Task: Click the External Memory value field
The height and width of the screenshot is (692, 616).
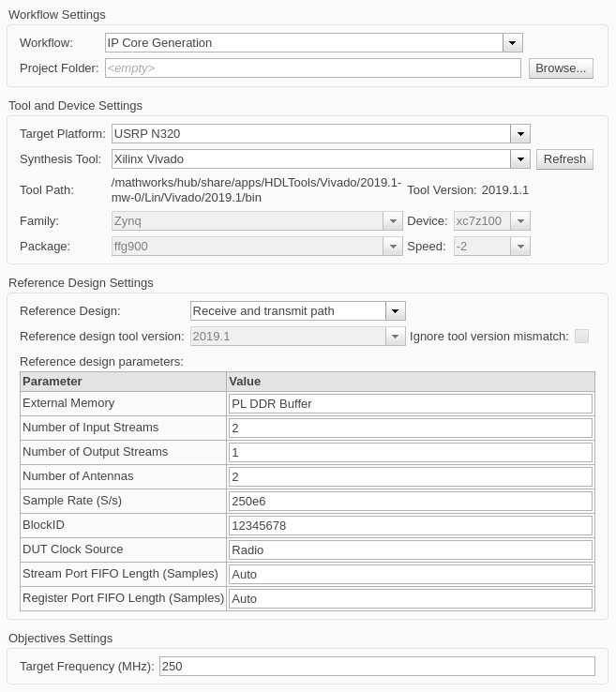Action: coord(411,403)
